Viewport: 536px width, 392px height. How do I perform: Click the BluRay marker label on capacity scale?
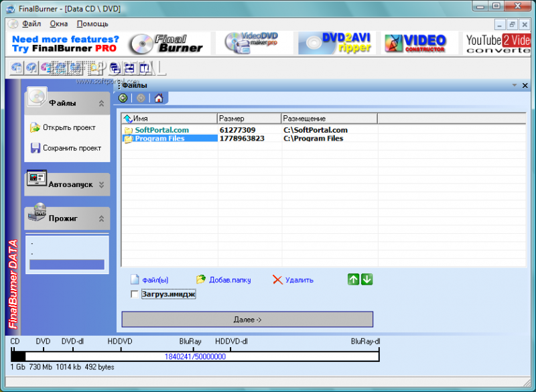click(190, 342)
